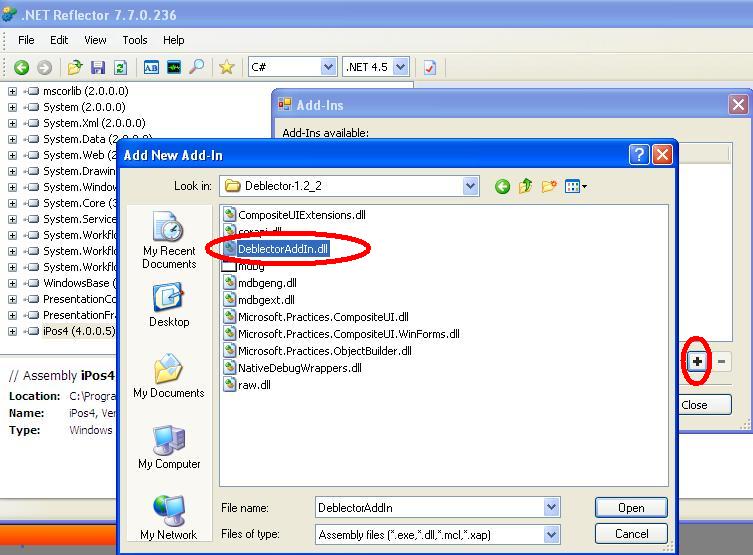Click the question mark help button in dialog
This screenshot has height=555, width=753.
[x=639, y=155]
